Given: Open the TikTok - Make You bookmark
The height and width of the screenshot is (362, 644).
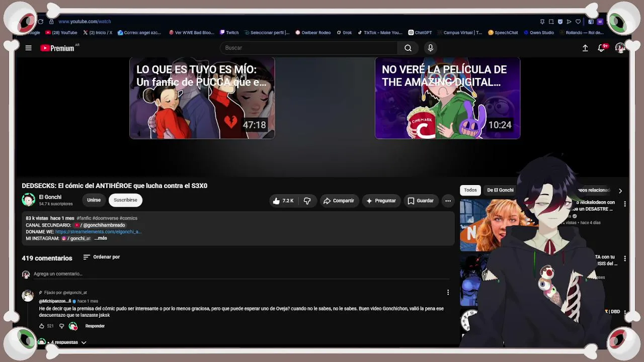Looking at the screenshot, I should point(380,33).
